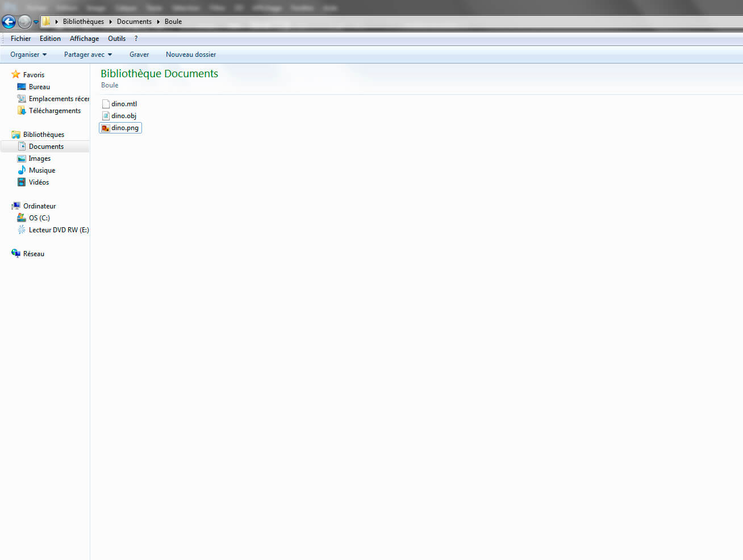Click Bibliothèques in the address breadcrumb

tap(83, 22)
